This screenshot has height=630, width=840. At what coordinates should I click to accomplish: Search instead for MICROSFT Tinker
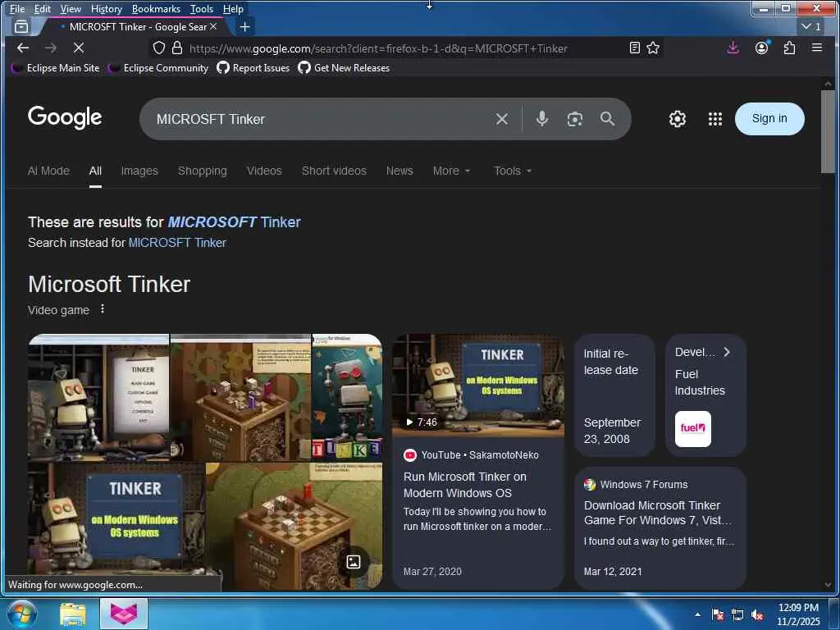click(x=177, y=243)
